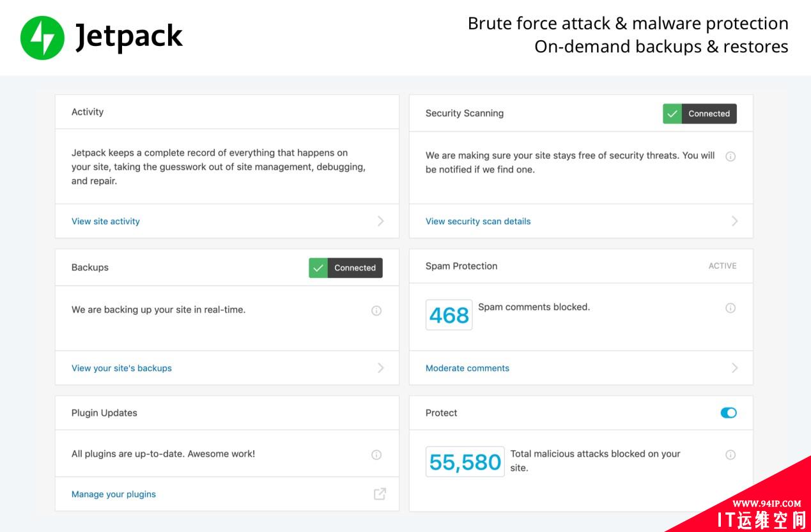
Task: Disable the Protect toggle switch
Action: 729,413
